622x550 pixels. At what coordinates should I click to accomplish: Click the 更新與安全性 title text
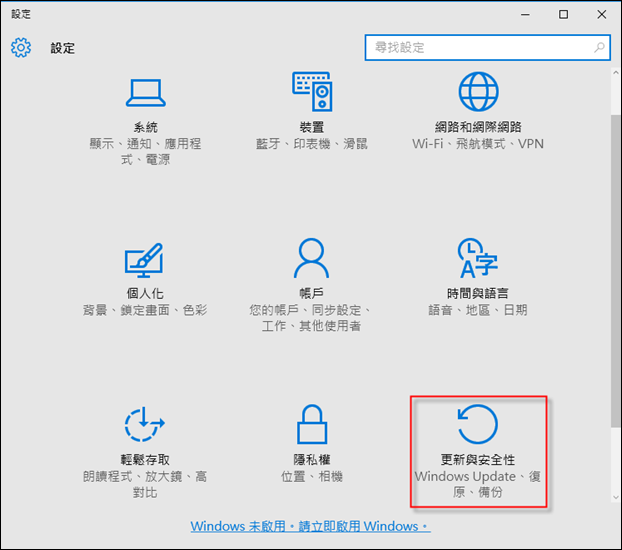tap(478, 460)
